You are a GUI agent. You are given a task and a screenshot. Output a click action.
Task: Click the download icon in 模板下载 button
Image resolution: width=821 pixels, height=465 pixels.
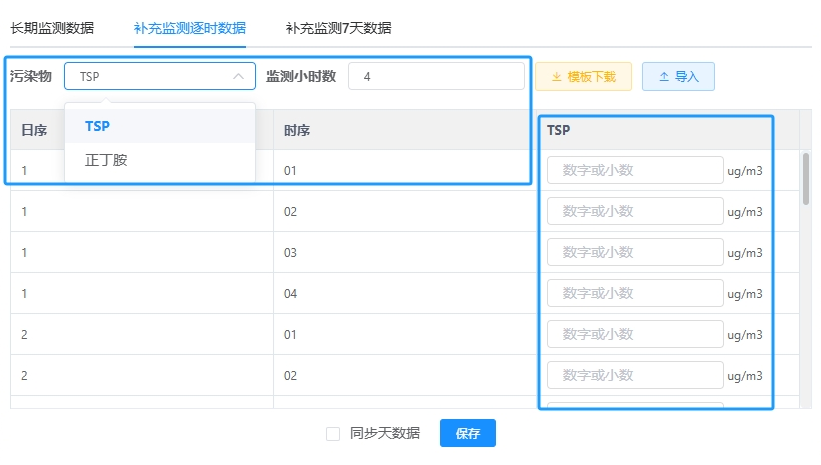tap(557, 77)
